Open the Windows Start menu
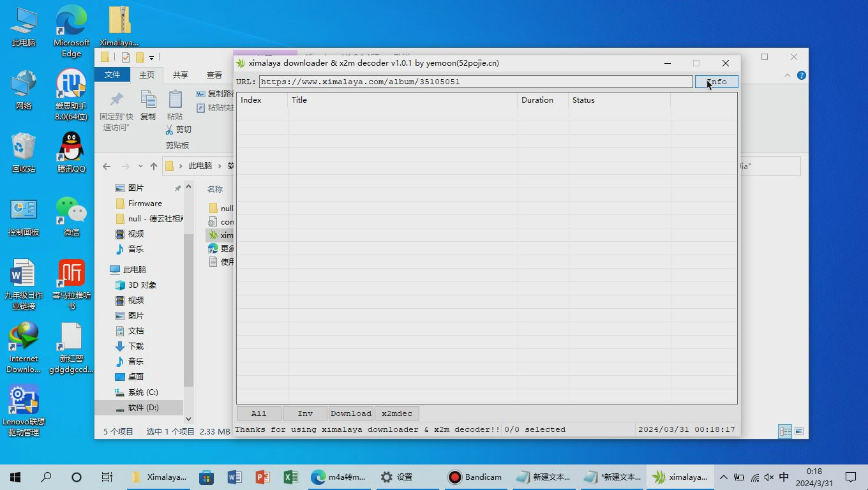This screenshot has width=868, height=490. 15,477
